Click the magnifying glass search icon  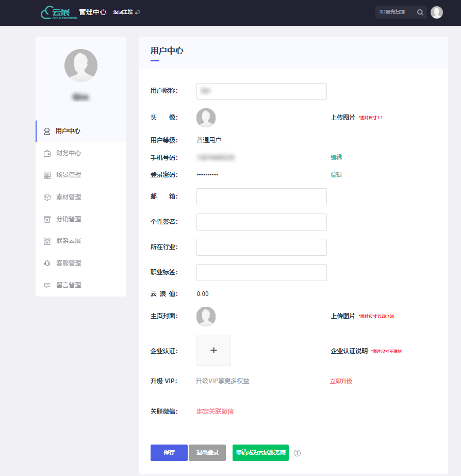[420, 12]
